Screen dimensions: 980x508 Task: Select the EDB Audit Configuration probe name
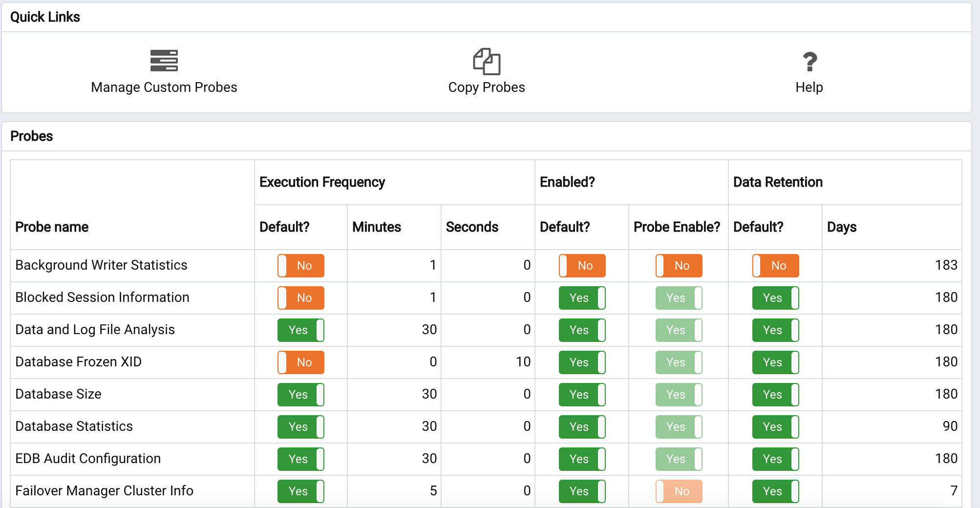[x=88, y=459]
